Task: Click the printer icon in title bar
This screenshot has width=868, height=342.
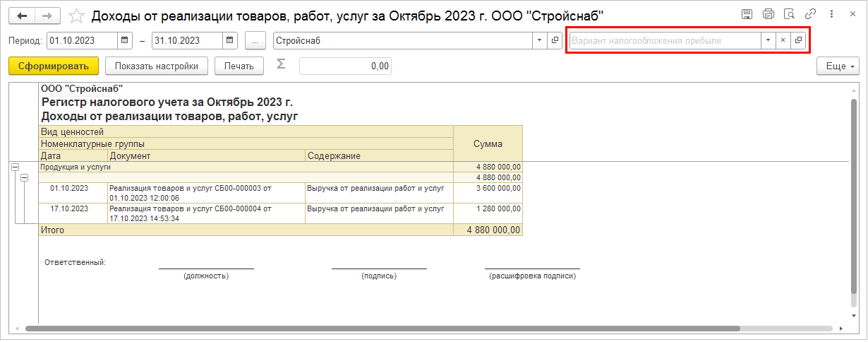Action: 768,14
